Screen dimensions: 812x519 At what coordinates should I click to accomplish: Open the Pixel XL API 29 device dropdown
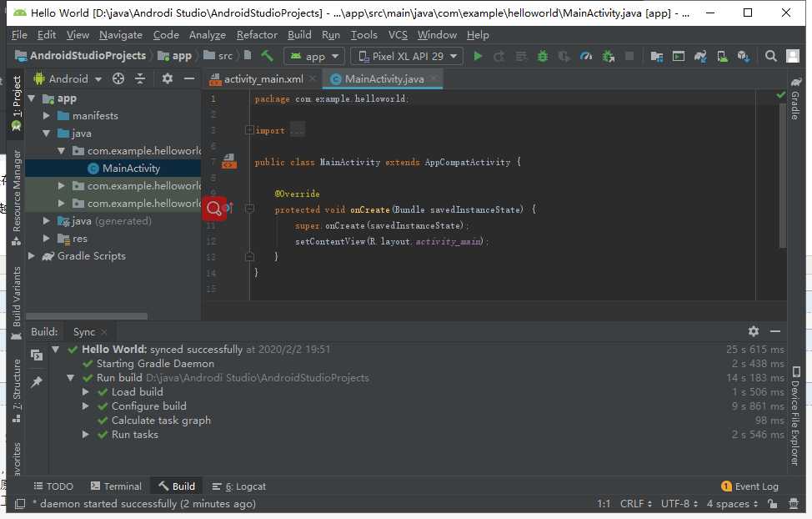(407, 56)
